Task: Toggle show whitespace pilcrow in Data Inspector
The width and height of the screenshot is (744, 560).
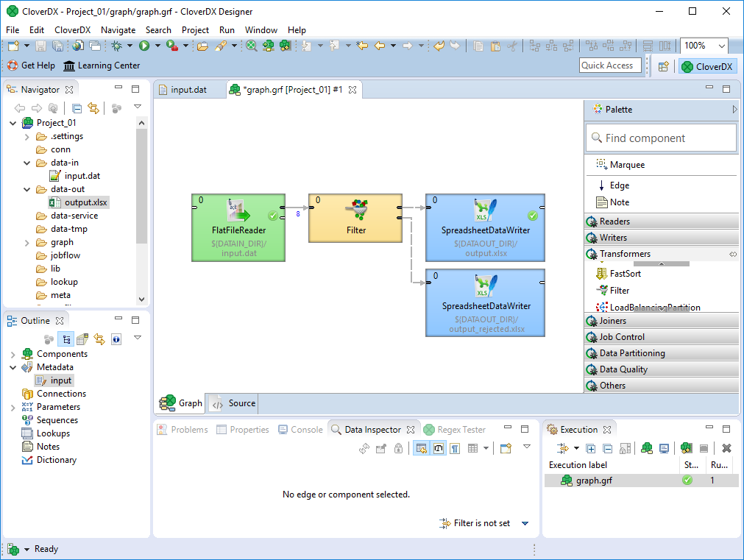Action: click(455, 448)
